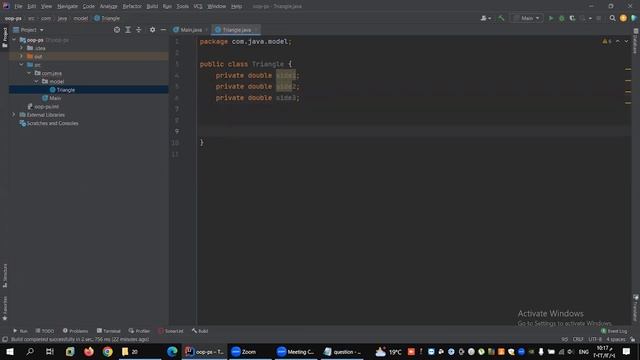Collapse the oop-ps project root

[14, 40]
